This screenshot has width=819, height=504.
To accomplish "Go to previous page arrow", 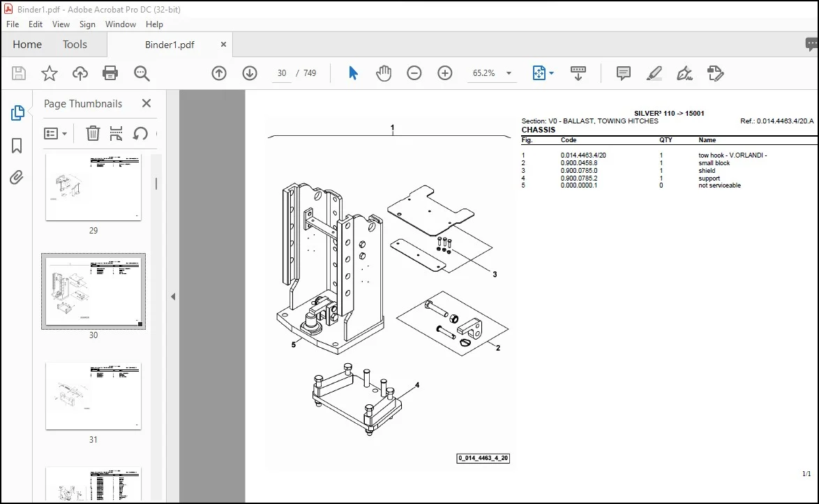I will [219, 73].
